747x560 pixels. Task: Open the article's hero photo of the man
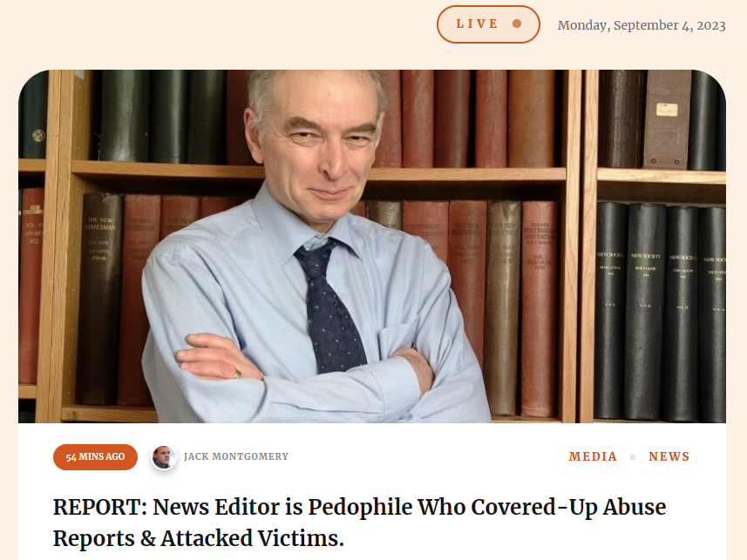371,246
